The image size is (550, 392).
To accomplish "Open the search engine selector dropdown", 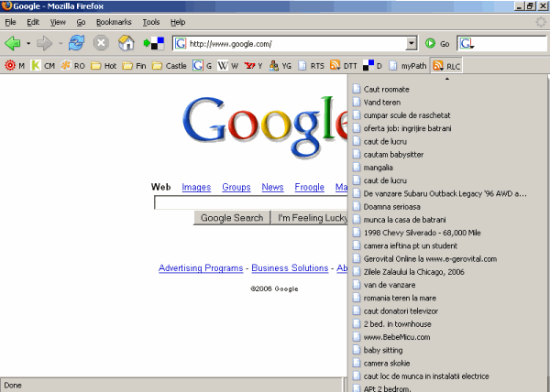I will tap(467, 43).
